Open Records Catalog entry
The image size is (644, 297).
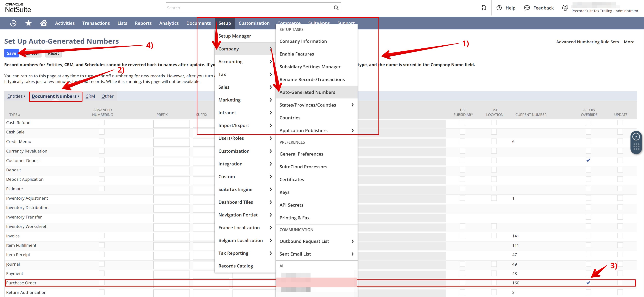pos(236,266)
